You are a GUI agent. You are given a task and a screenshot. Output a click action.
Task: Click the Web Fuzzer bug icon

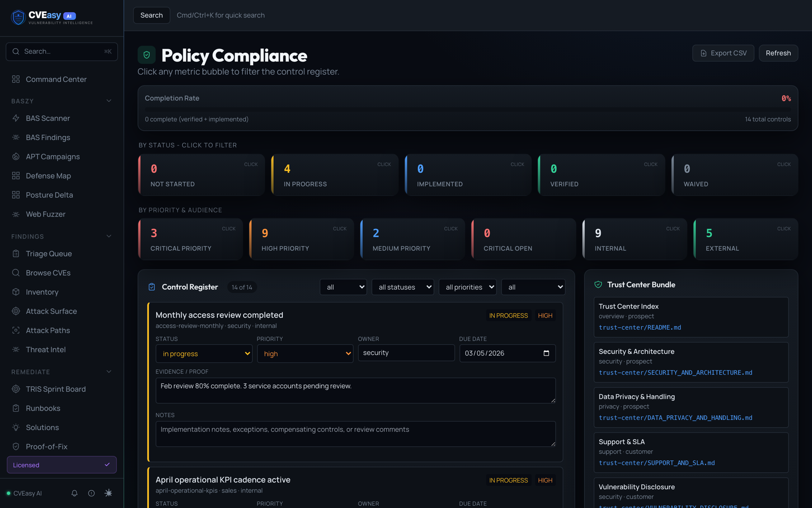[x=16, y=214]
